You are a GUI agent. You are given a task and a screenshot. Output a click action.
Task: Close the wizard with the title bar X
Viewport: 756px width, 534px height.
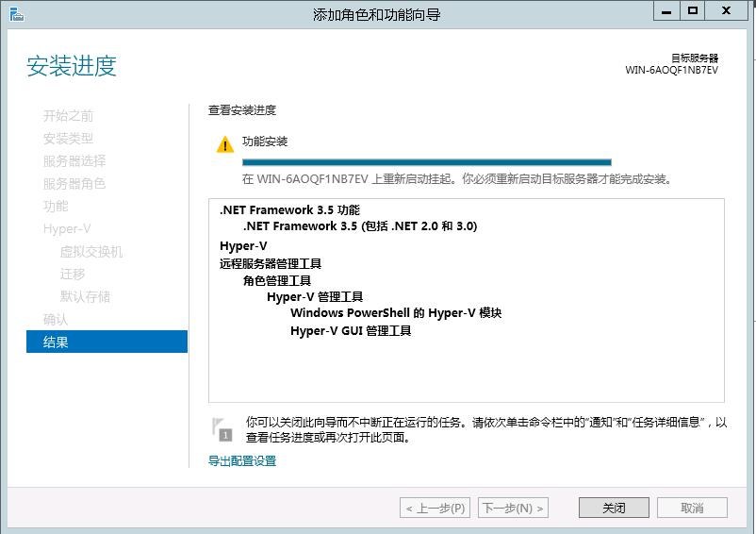pyautogui.click(x=726, y=10)
